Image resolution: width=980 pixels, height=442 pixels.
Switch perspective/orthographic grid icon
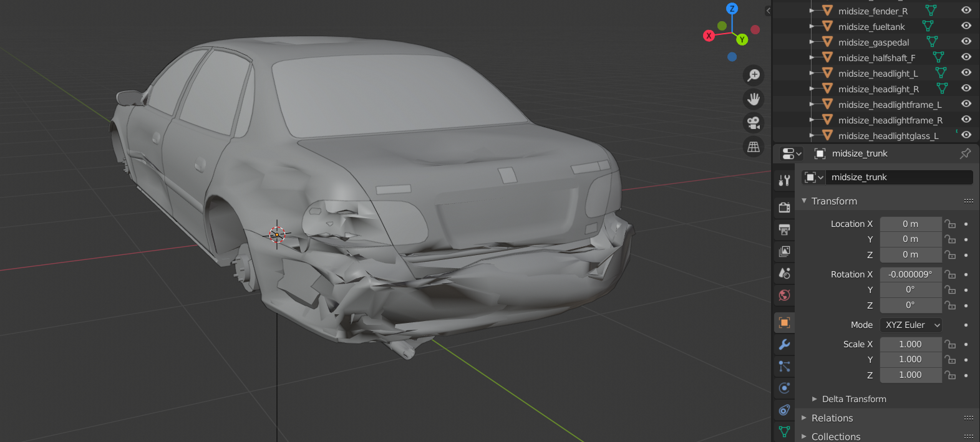point(754,147)
